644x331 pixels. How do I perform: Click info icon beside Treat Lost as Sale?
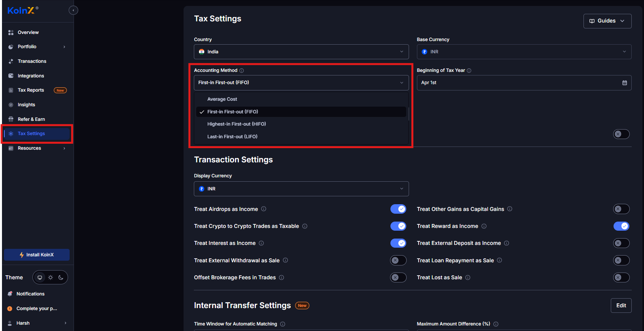click(468, 278)
